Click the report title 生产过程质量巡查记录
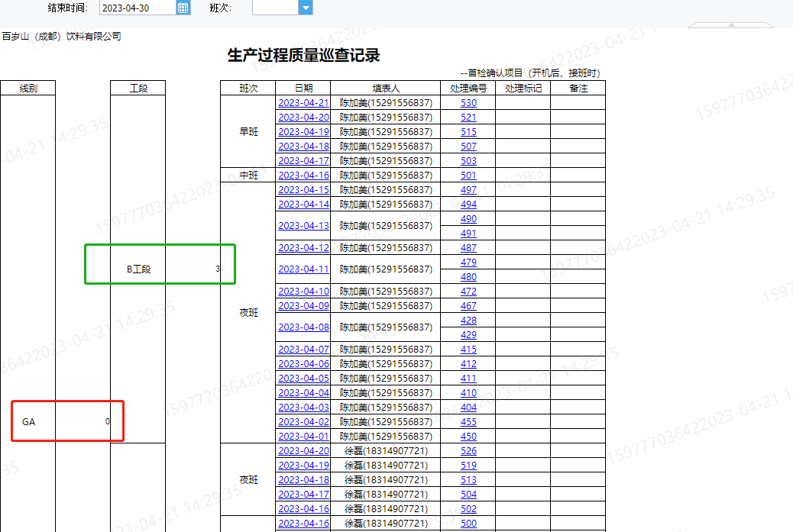The width and height of the screenshot is (793, 532). pyautogui.click(x=303, y=55)
